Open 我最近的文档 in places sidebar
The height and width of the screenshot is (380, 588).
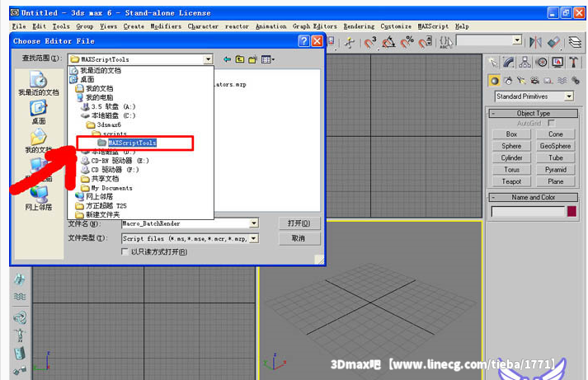click(39, 83)
